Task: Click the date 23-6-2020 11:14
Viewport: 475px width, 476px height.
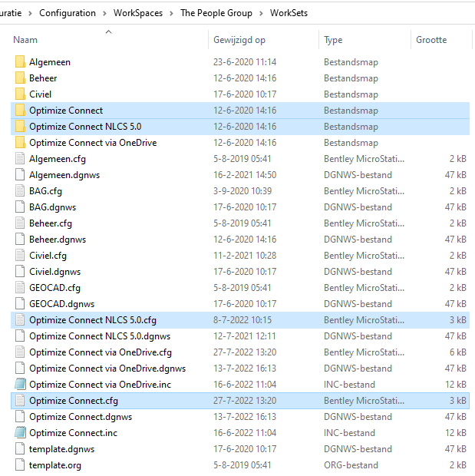Action: click(x=245, y=62)
